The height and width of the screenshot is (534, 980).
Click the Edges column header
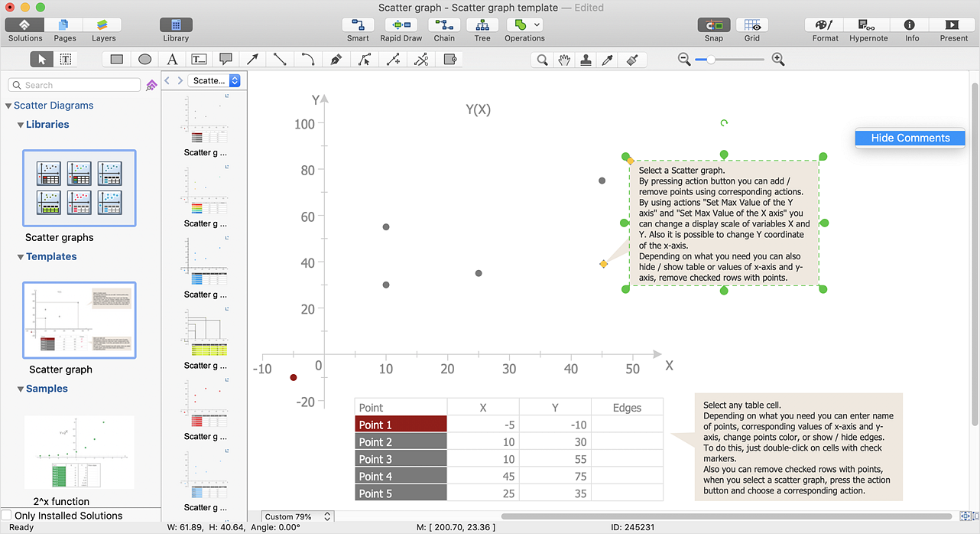pos(627,408)
